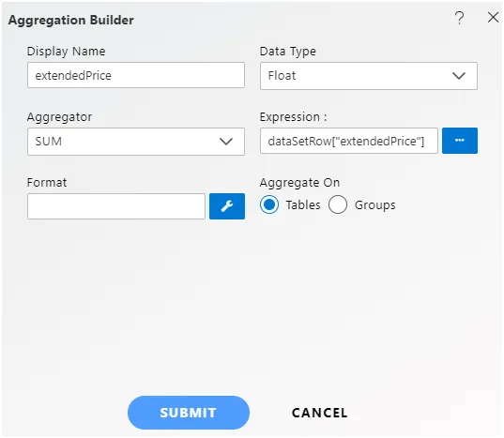Click the Aggregation Builder title text

tap(71, 21)
